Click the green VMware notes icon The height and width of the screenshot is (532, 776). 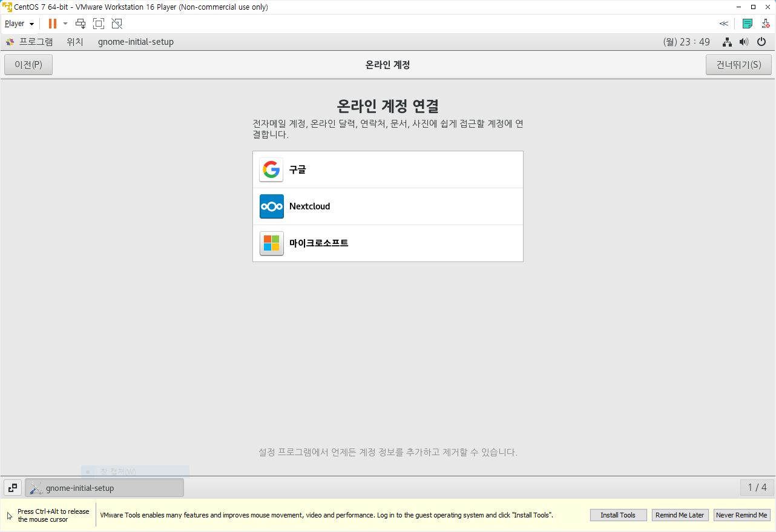(x=748, y=24)
